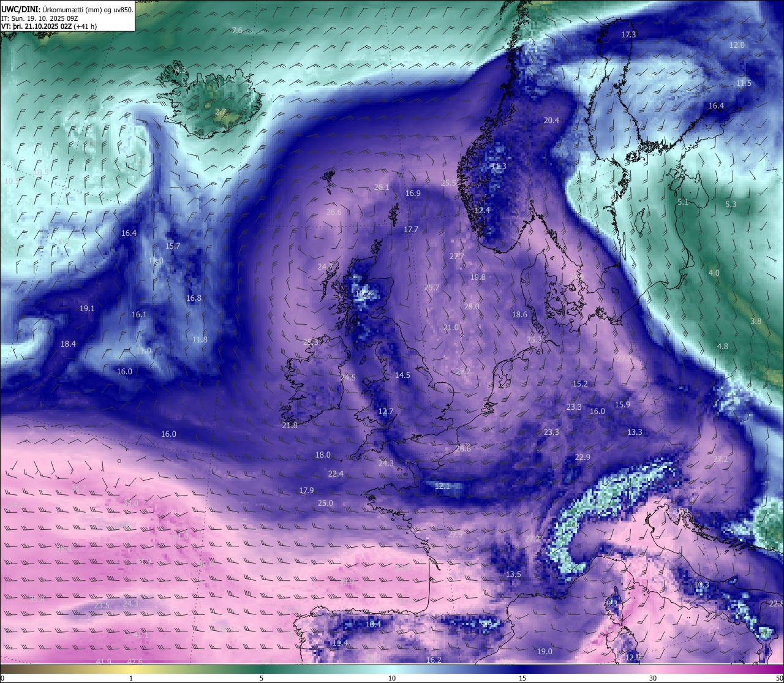Click the 30 tick on the colour scale
Image resolution: width=784 pixels, height=683 pixels.
(x=653, y=677)
